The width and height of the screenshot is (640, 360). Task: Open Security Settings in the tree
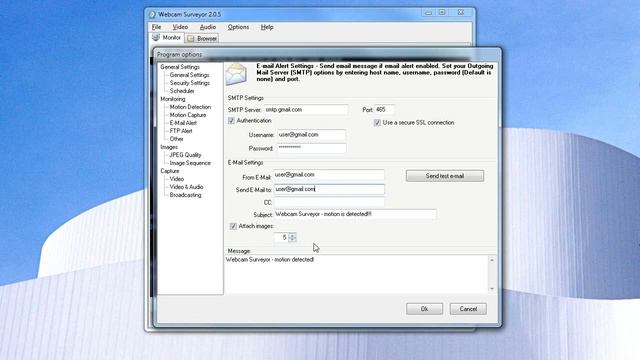(190, 83)
